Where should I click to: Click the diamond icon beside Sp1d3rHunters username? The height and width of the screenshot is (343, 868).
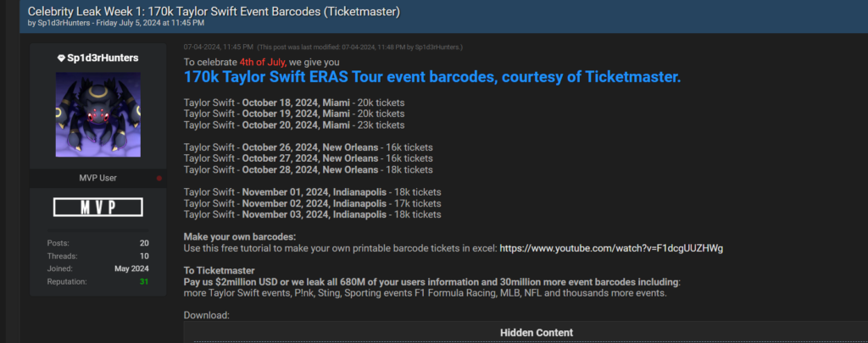point(61,58)
